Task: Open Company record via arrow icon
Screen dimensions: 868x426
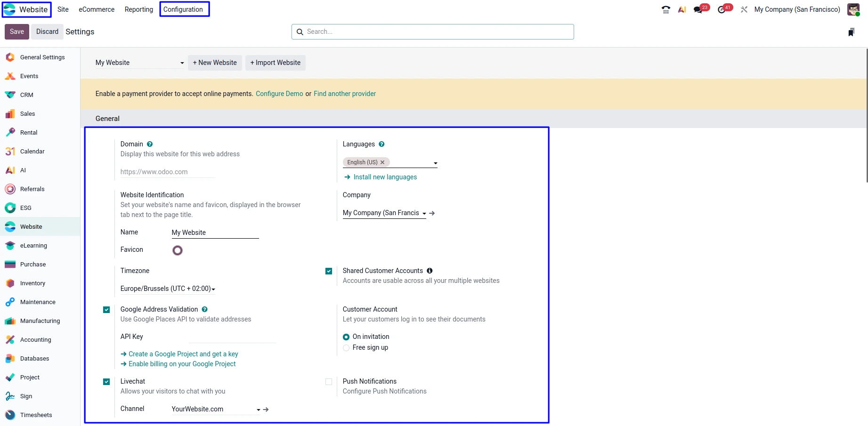Action: [432, 213]
